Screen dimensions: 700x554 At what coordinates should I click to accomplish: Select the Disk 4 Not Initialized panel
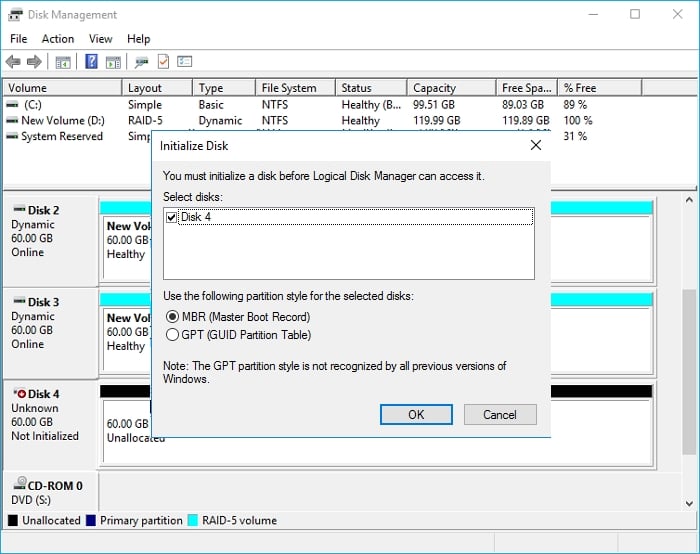click(48, 415)
